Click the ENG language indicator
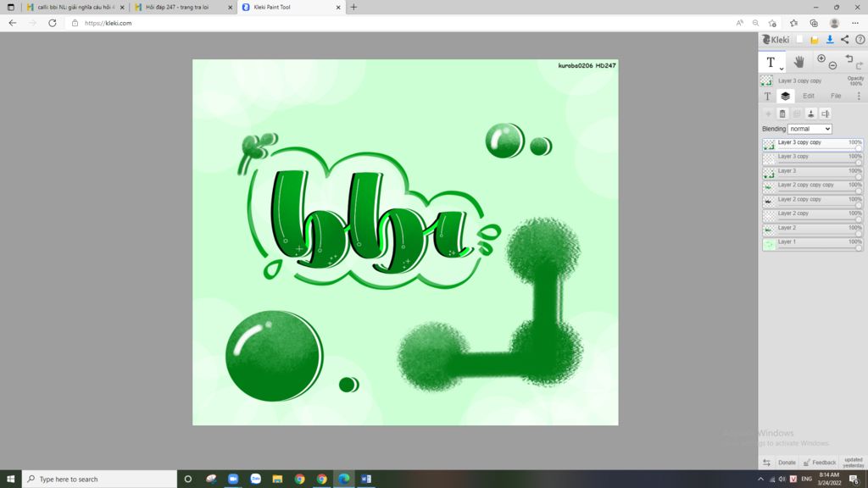 pos(807,480)
